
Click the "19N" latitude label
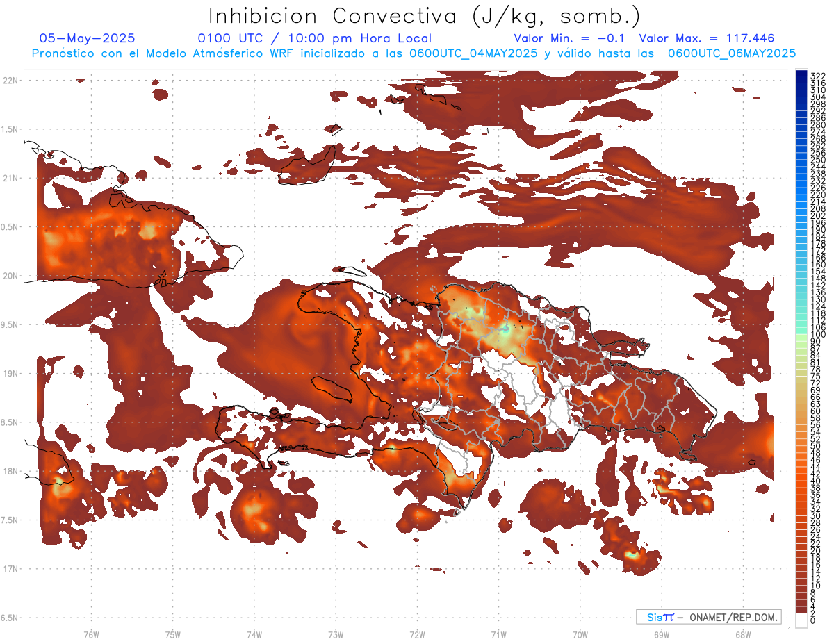(x=10, y=373)
